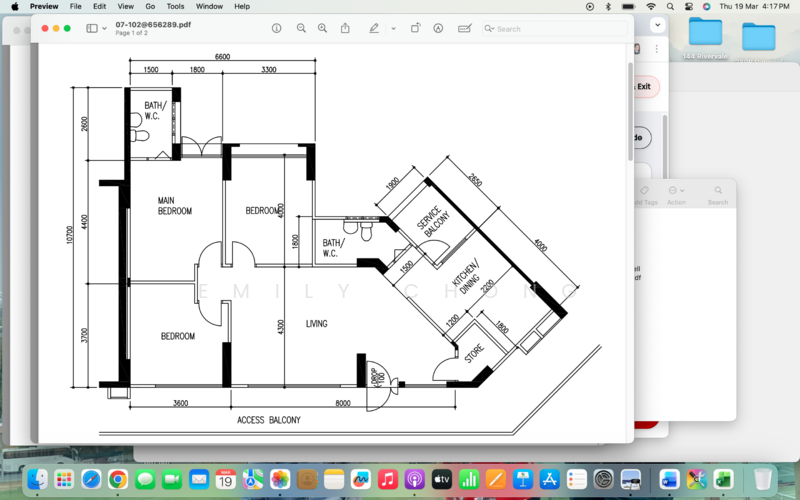This screenshot has width=800, height=500.
Task: Click the Rotate page icon
Action: (416, 28)
